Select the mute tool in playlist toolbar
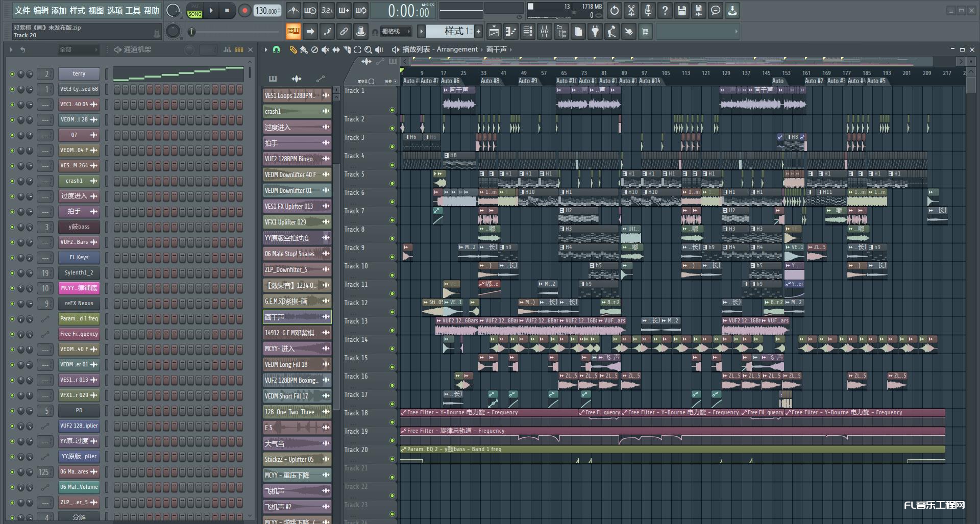 (x=325, y=49)
